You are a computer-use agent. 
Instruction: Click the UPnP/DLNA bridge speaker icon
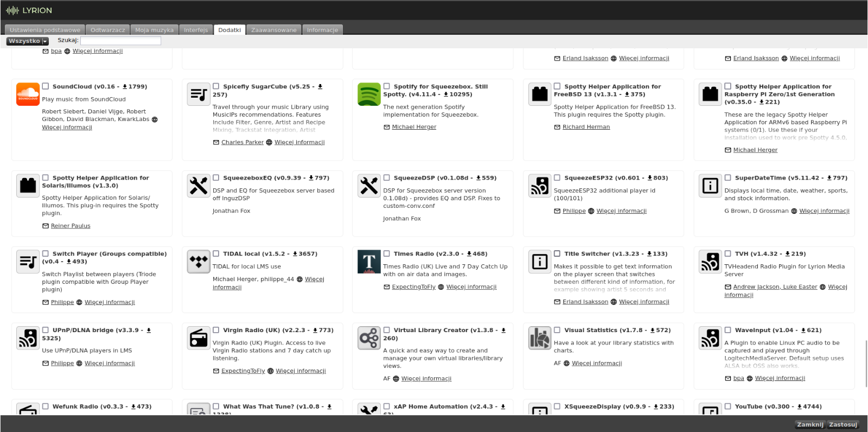(x=28, y=338)
